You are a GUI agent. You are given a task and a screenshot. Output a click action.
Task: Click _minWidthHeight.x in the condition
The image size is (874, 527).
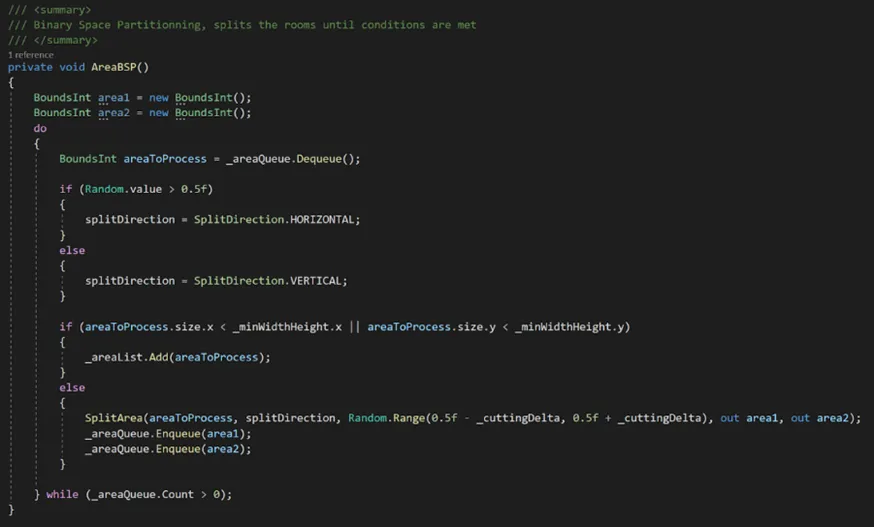coord(287,327)
